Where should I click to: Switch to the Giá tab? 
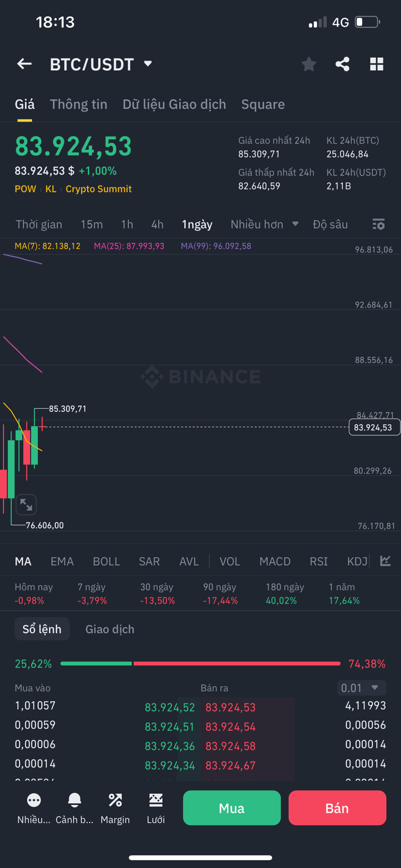click(x=25, y=104)
